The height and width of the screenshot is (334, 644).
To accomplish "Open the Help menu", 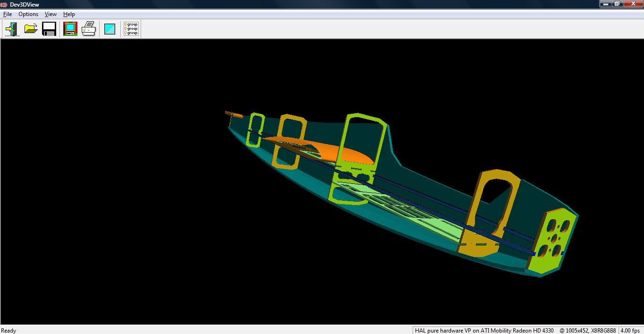I will point(69,14).
